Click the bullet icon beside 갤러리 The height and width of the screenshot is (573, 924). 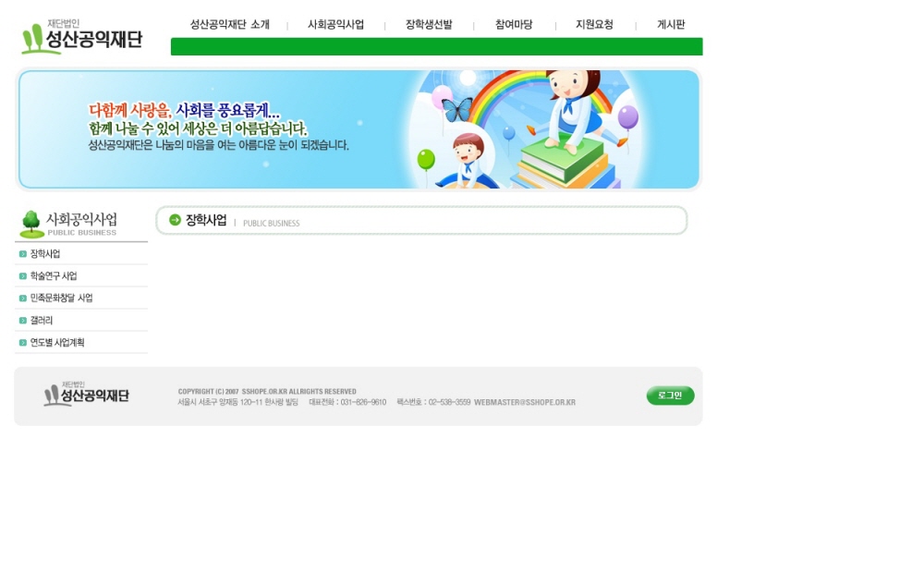coord(23,321)
